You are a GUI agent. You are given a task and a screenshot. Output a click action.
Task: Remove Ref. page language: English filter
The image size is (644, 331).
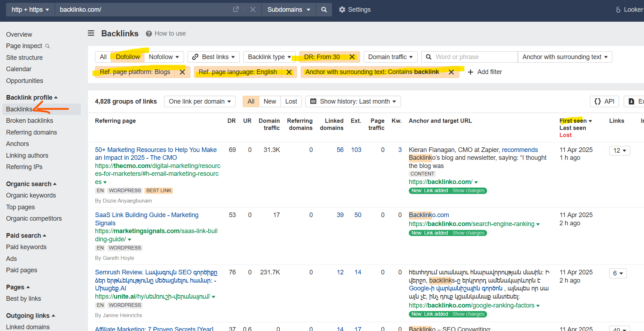289,72
